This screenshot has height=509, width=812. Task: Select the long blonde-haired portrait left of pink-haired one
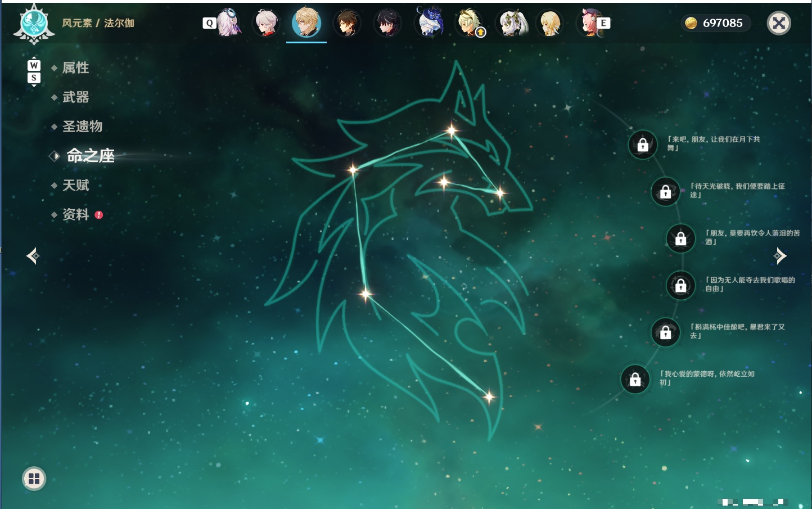pyautogui.click(x=550, y=23)
